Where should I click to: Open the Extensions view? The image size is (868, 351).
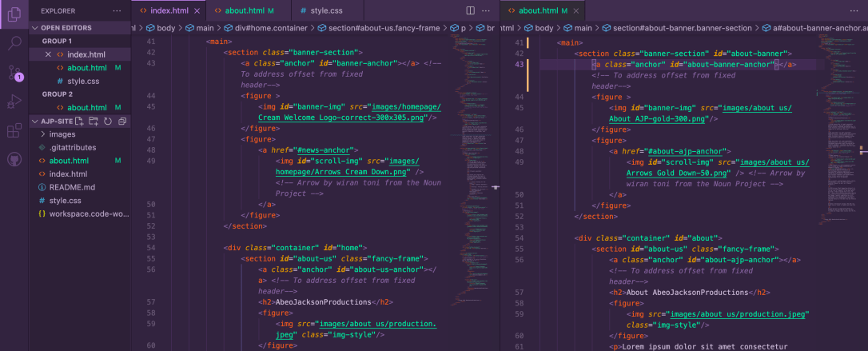14,130
